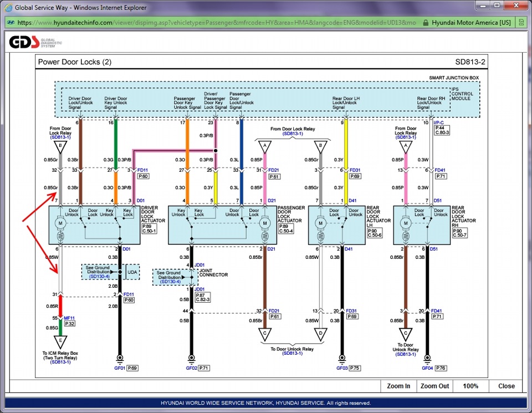Click the GF03 ground symbol
The width and height of the screenshot is (532, 413).
point(342,359)
